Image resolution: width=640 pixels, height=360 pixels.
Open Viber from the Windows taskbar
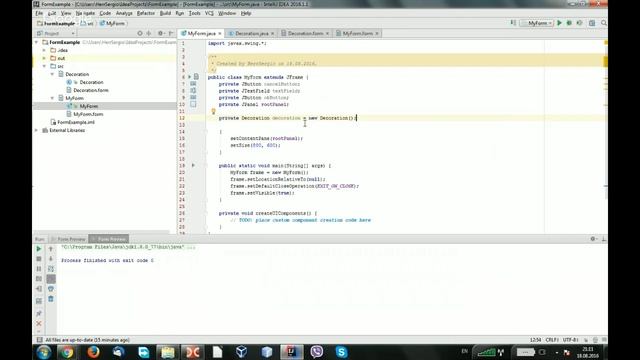317,352
